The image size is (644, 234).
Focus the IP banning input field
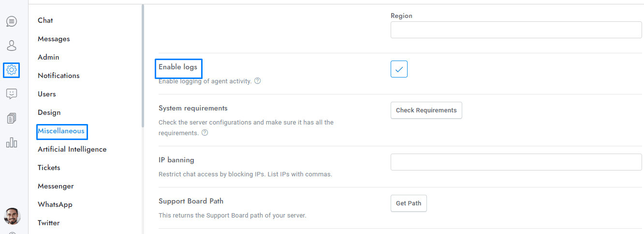(516, 162)
